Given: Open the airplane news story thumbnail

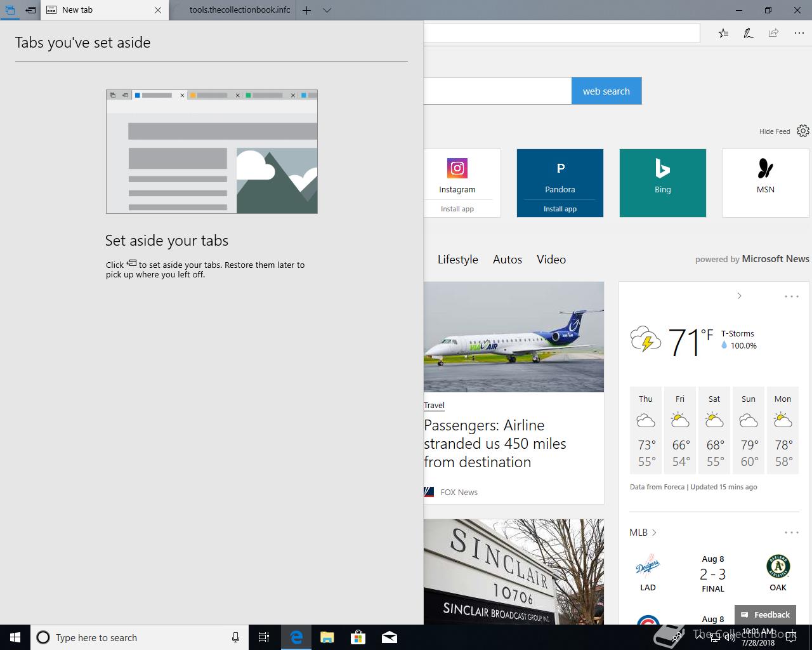Looking at the screenshot, I should (x=514, y=337).
